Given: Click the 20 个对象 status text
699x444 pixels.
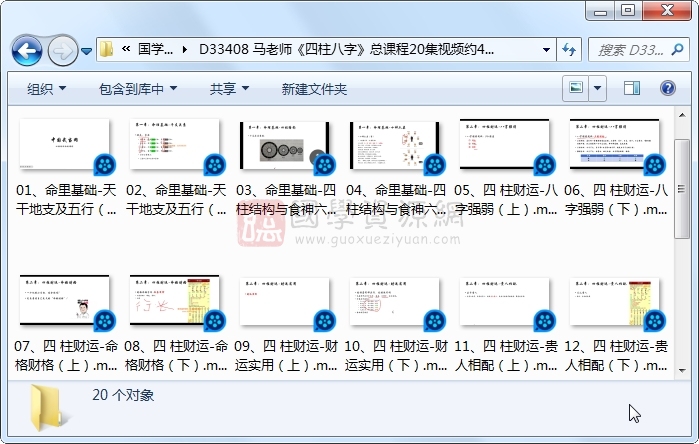Looking at the screenshot, I should [123, 395].
